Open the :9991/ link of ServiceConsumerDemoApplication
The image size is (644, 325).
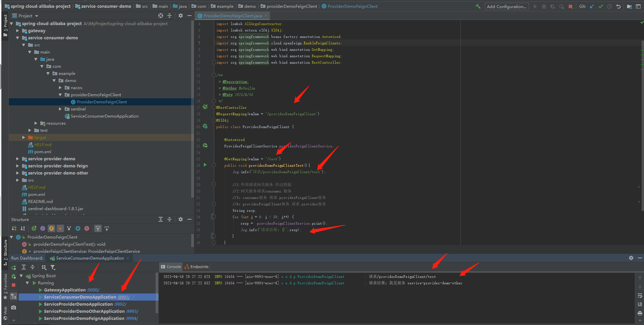coord(124,297)
